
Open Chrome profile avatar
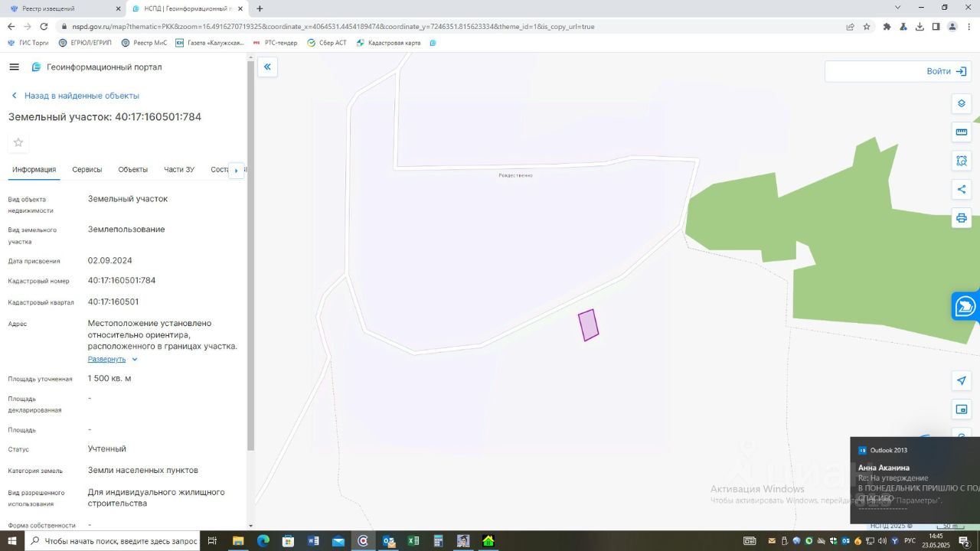click(952, 27)
